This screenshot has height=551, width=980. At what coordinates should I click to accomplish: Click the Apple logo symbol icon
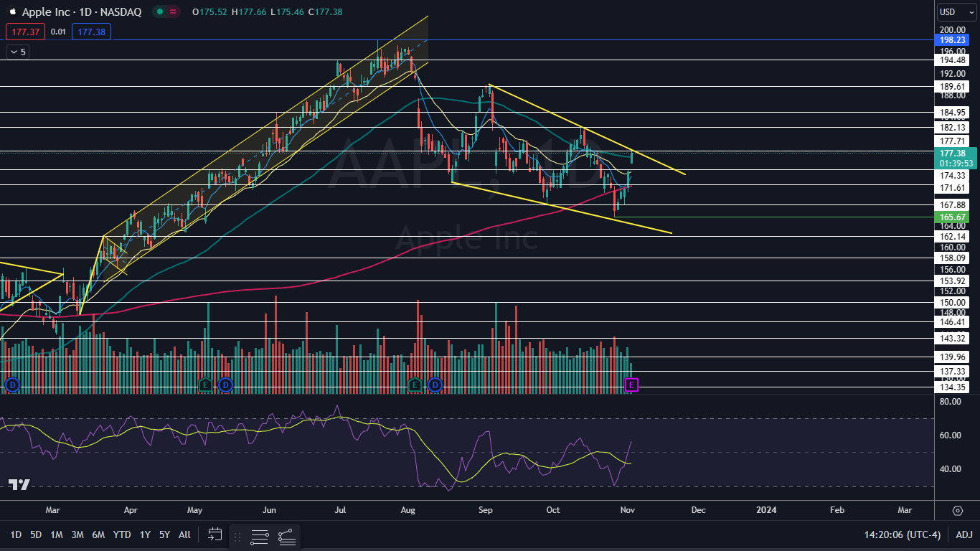(12, 12)
